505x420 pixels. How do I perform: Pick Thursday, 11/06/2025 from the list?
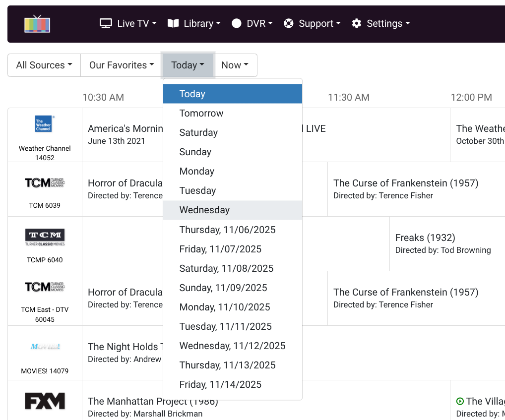click(x=227, y=230)
